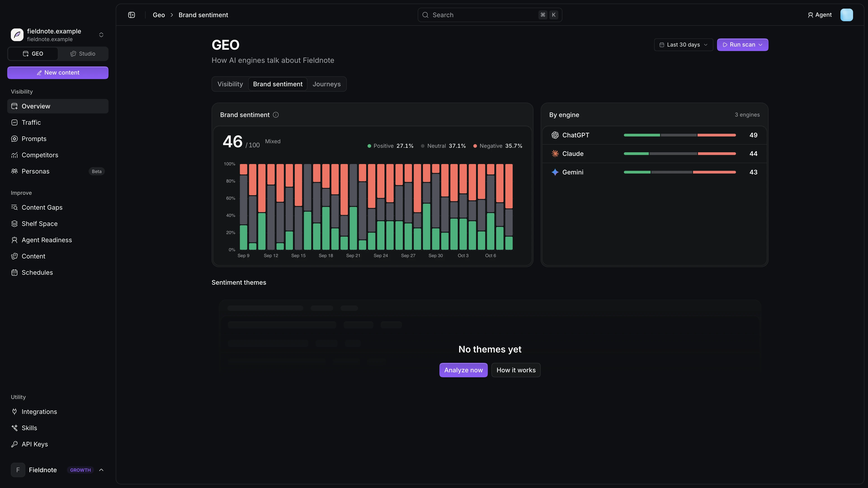Screen dimensions: 868x488
Task: Click the user avatar
Action: coord(847,15)
